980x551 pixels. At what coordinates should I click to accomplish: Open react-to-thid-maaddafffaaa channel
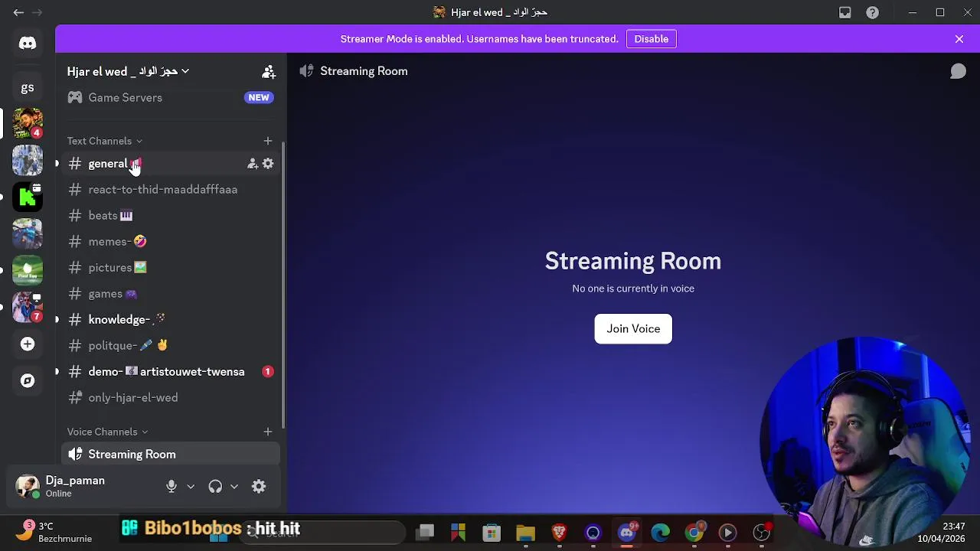pos(170,190)
